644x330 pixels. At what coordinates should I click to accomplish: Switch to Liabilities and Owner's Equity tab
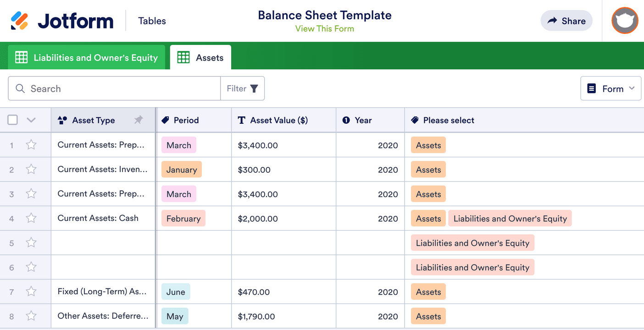click(87, 58)
